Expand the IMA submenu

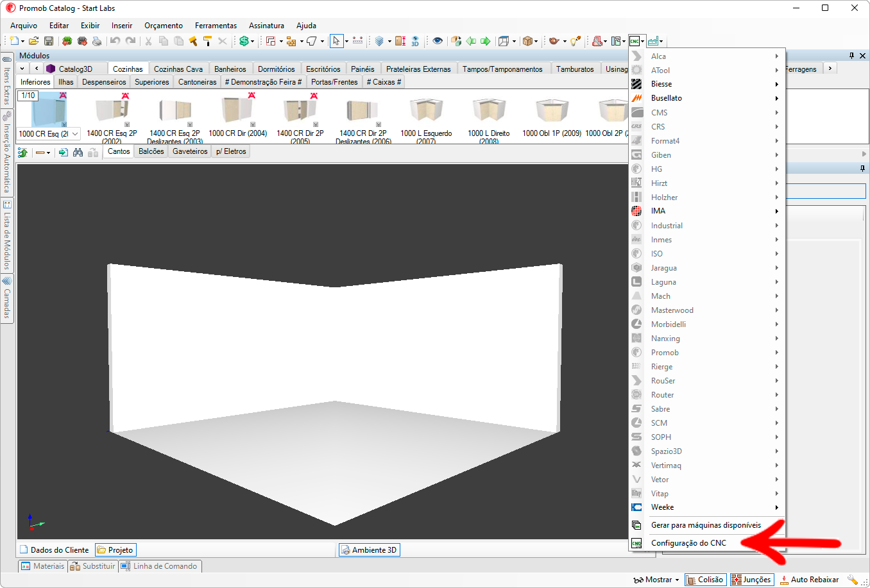click(x=706, y=211)
